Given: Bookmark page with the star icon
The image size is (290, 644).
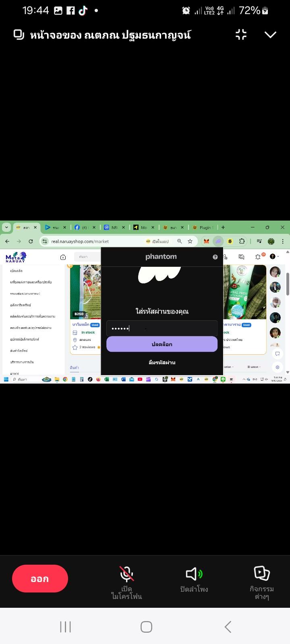Looking at the screenshot, I should tap(190, 241).
